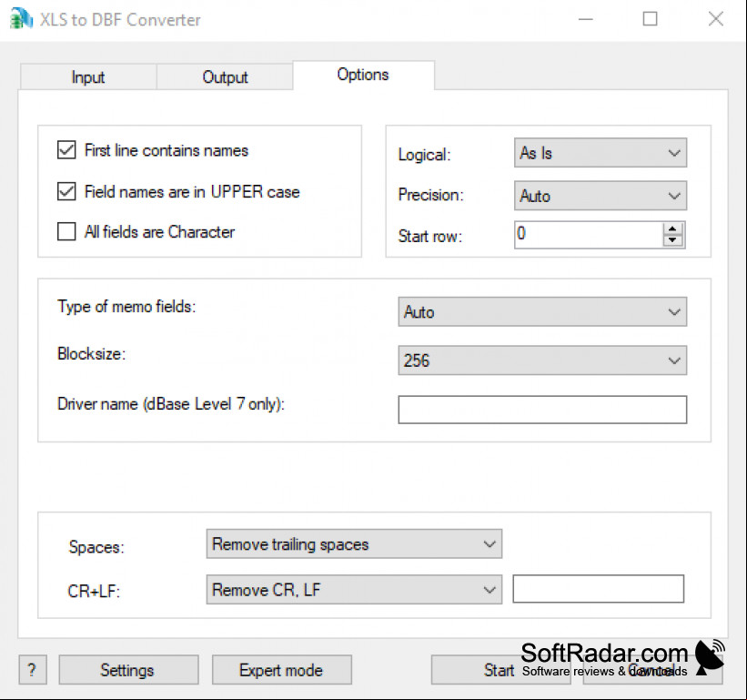This screenshot has height=700, width=747.
Task: Expand the Blocksize dropdown showing 256
Action: [x=542, y=360]
